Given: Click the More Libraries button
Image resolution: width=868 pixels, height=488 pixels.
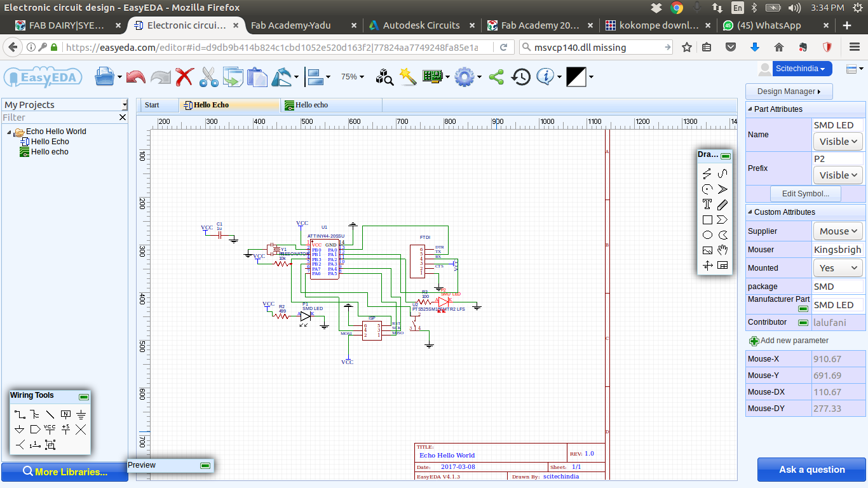Looking at the screenshot, I should (x=64, y=472).
